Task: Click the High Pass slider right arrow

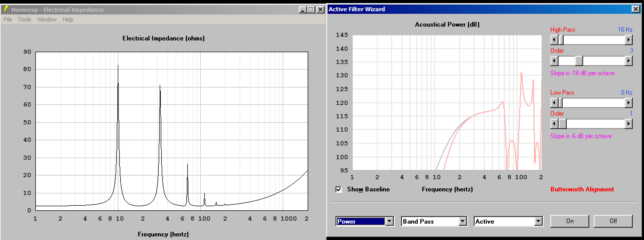Action: [x=628, y=40]
